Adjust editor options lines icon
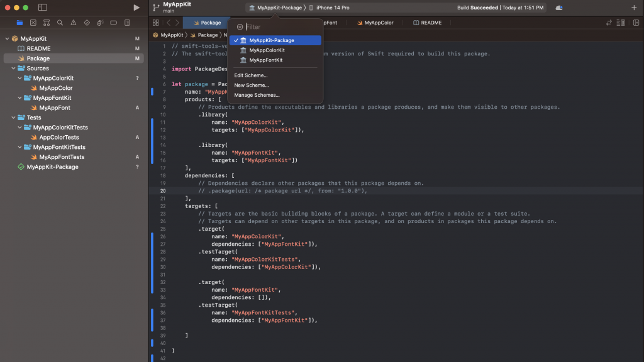The width and height of the screenshot is (644, 362). [621, 23]
